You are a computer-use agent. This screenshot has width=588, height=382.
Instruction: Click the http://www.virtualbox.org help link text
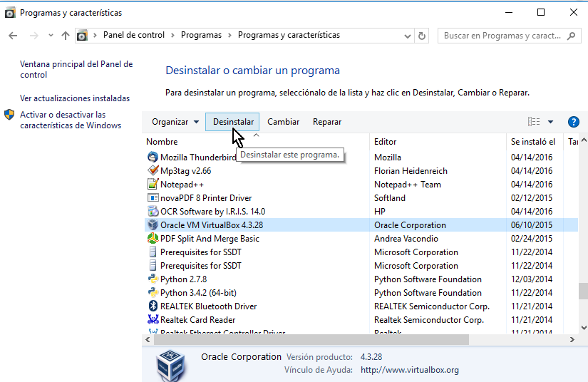coord(410,370)
